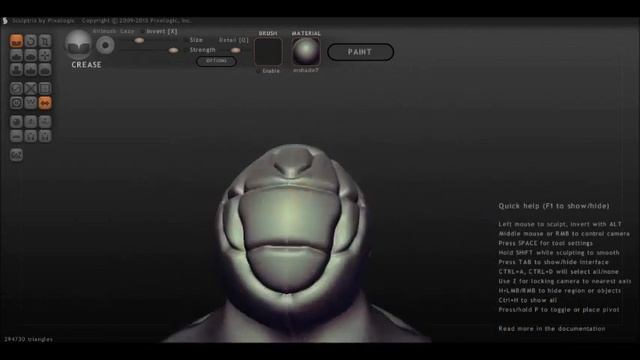This screenshot has width=640, height=360.
Task: Toggle the pressure dot beside Size
Action: click(x=185, y=40)
